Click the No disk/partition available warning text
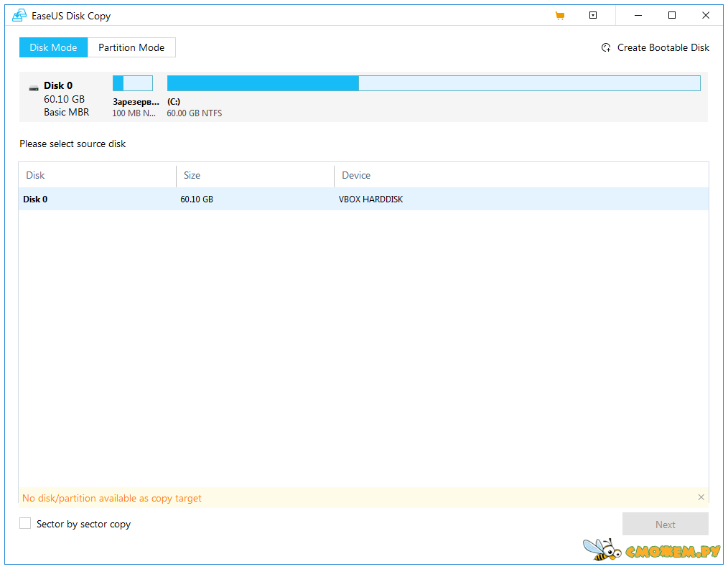The image size is (728, 569). click(x=112, y=498)
